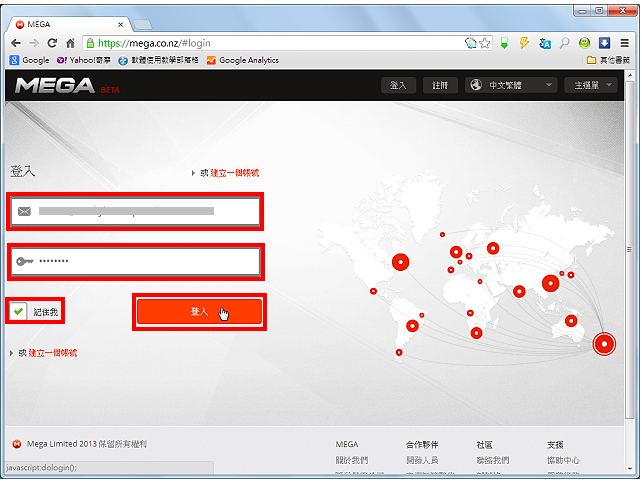The image size is (642, 483).
Task: Reload the page with refresh icon
Action: point(52,43)
